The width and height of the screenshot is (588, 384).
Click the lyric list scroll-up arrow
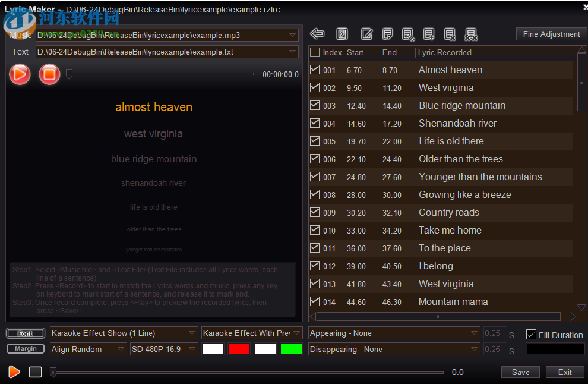tap(581, 50)
